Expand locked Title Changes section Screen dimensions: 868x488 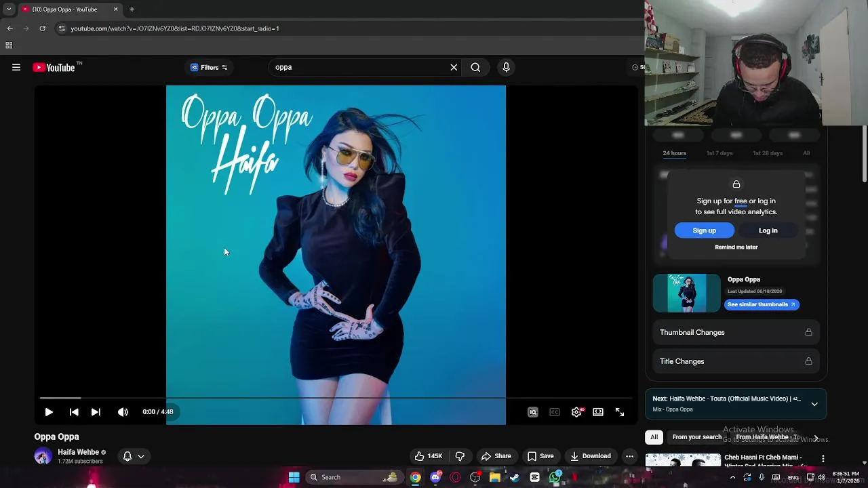coord(736,361)
